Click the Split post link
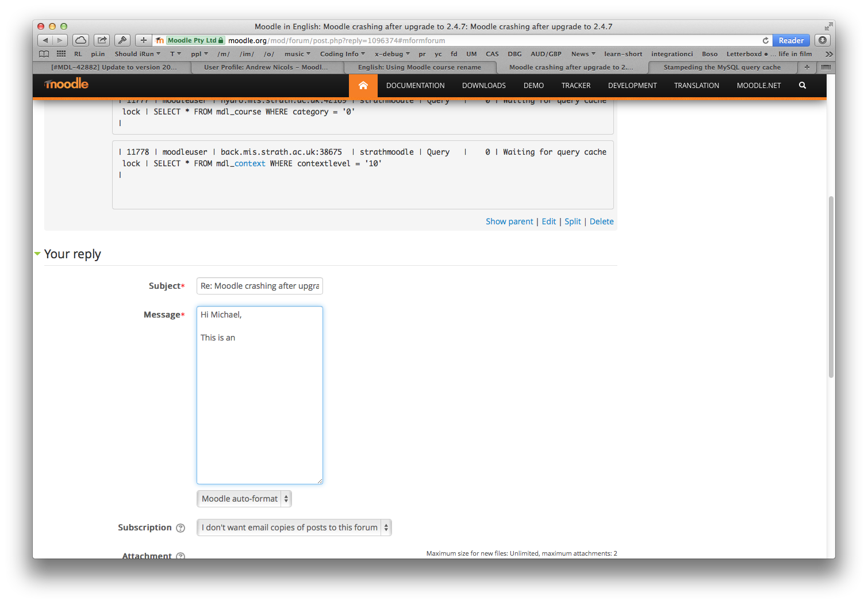Screen dimensions: 868x604 click(573, 221)
